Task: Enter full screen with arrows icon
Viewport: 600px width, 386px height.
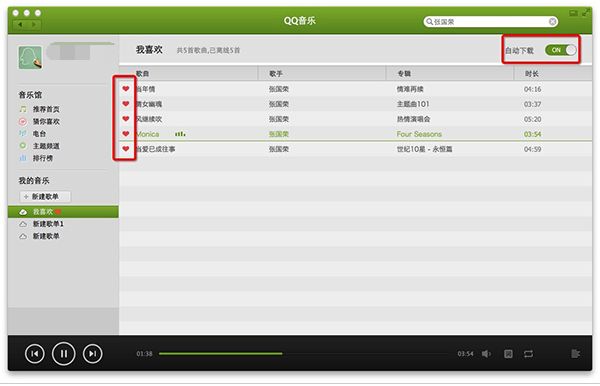Action: 585,13
